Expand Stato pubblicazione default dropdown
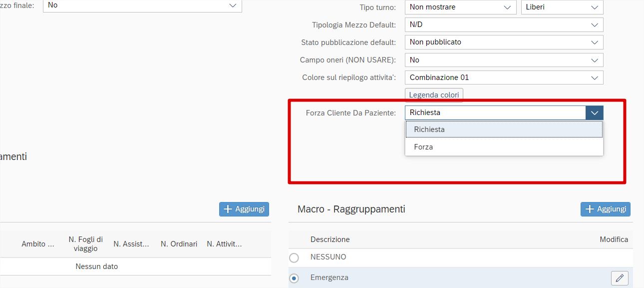This screenshot has height=288, width=644. pos(594,42)
